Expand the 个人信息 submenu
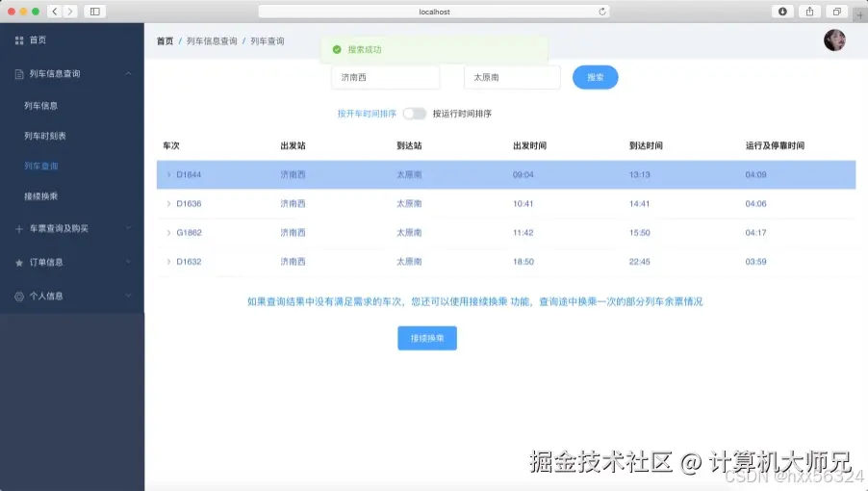 [x=128, y=296]
